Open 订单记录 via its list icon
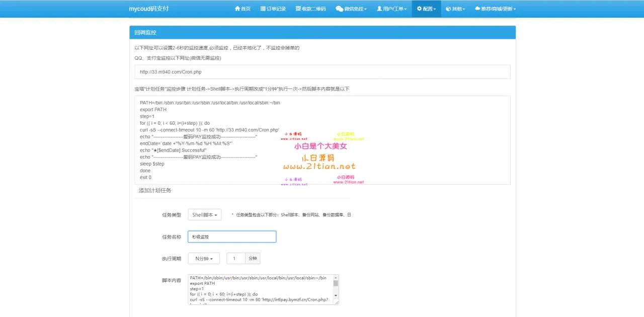Screen dimensions: 644x317 coord(263,9)
